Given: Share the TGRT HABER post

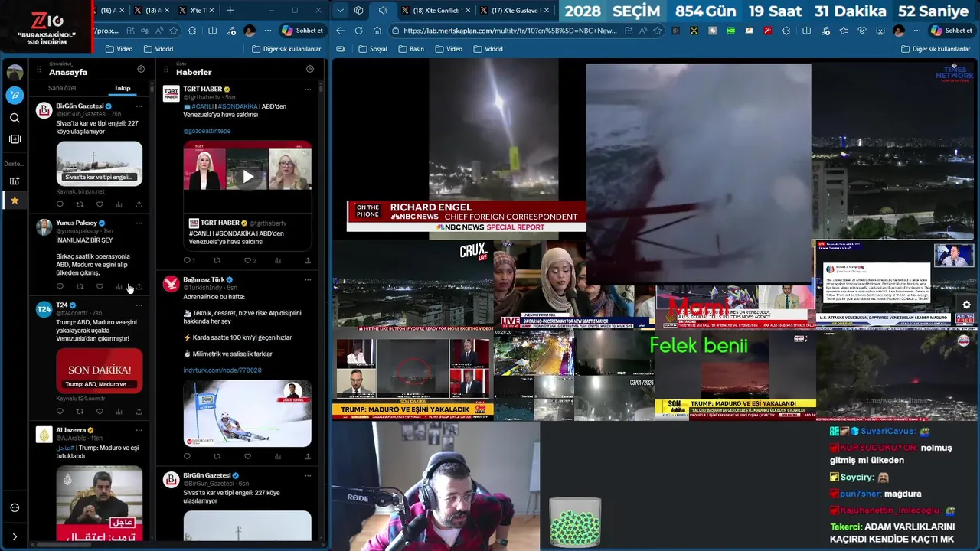Looking at the screenshot, I should [x=308, y=260].
